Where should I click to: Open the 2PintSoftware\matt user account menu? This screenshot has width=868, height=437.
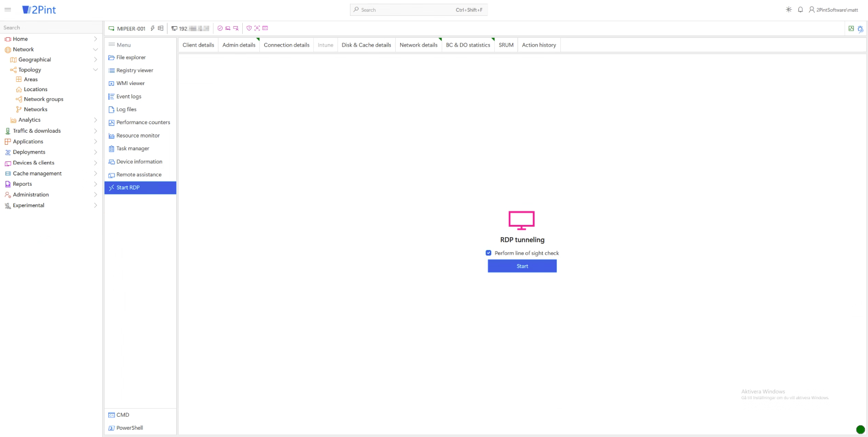[833, 10]
